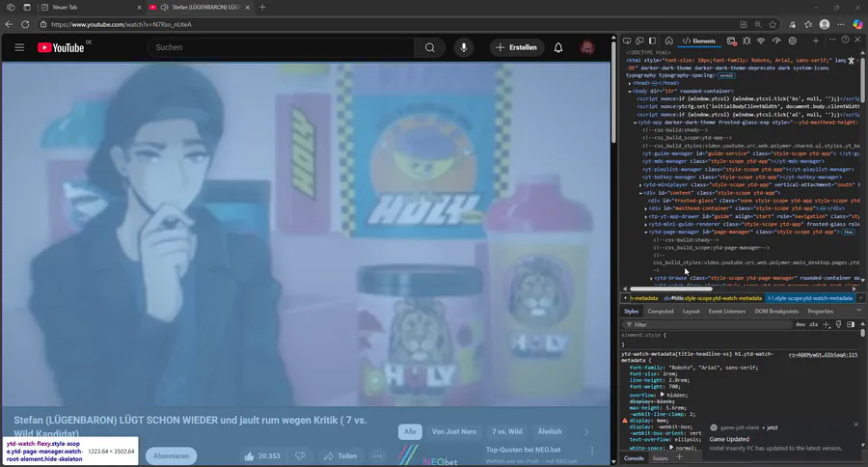The width and height of the screenshot is (868, 467).
Task: Open the Event Listeners tab
Action: click(727, 312)
